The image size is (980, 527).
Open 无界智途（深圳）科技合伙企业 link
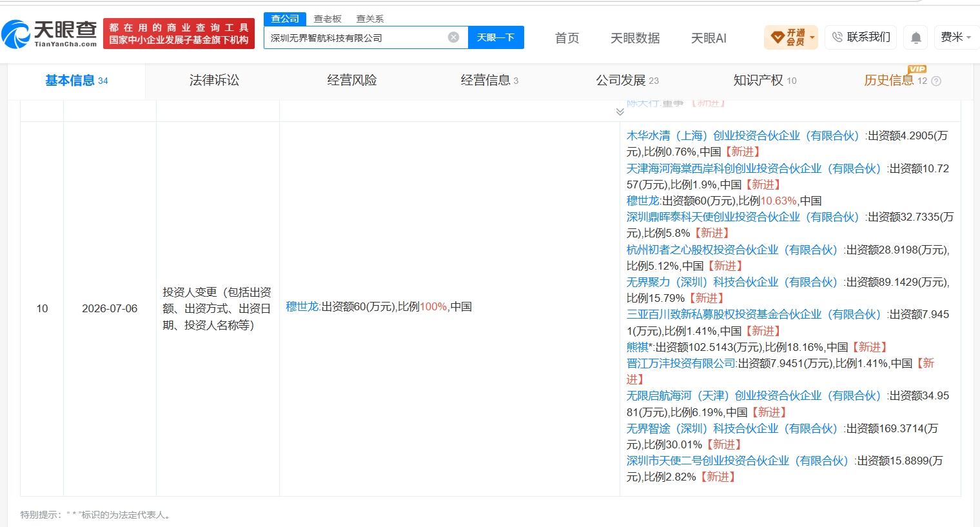pos(734,428)
